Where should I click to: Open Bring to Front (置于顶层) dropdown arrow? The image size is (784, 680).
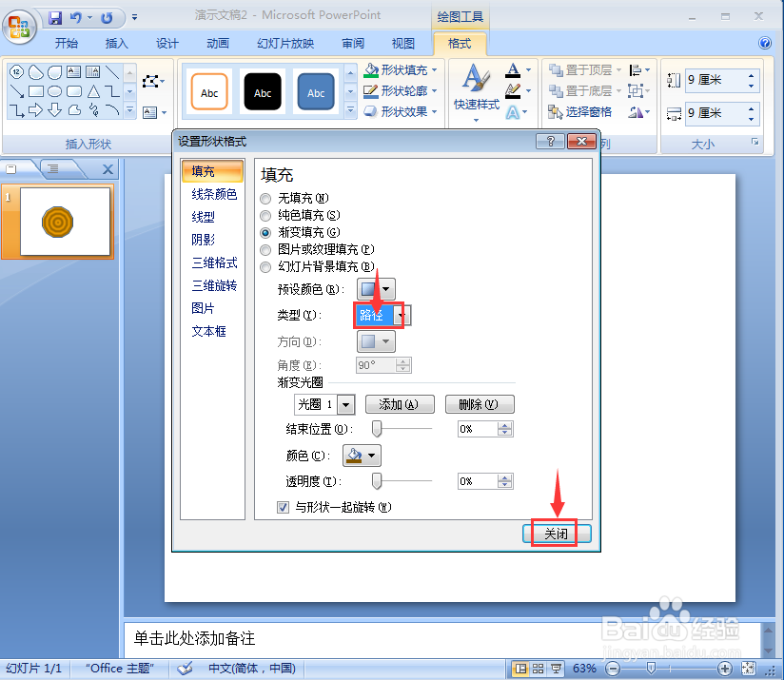tap(618, 70)
